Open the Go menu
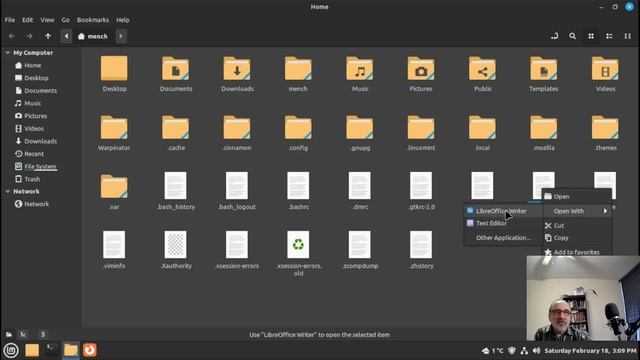The width and height of the screenshot is (640, 360). click(65, 20)
